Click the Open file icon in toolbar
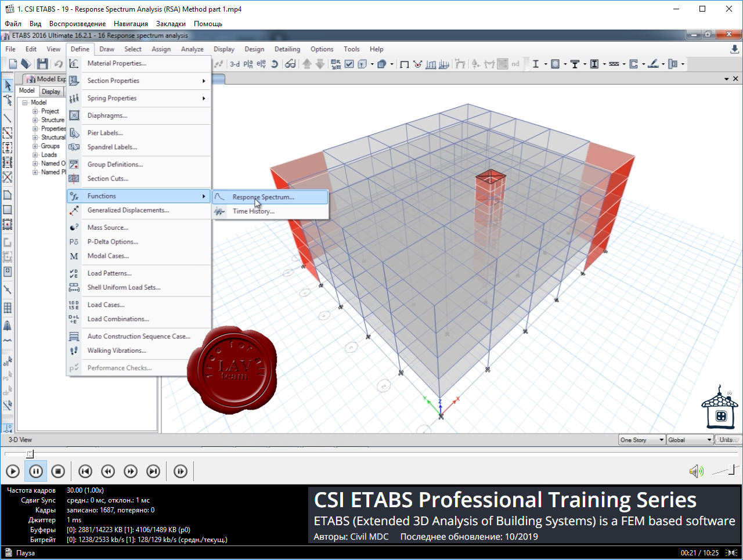Viewport: 743px width, 560px height. 26,64
